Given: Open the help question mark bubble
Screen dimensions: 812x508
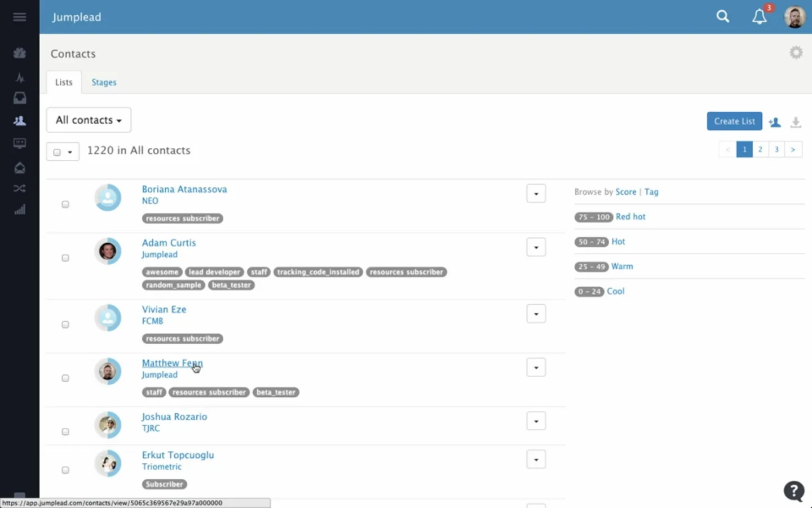Looking at the screenshot, I should pos(794,491).
